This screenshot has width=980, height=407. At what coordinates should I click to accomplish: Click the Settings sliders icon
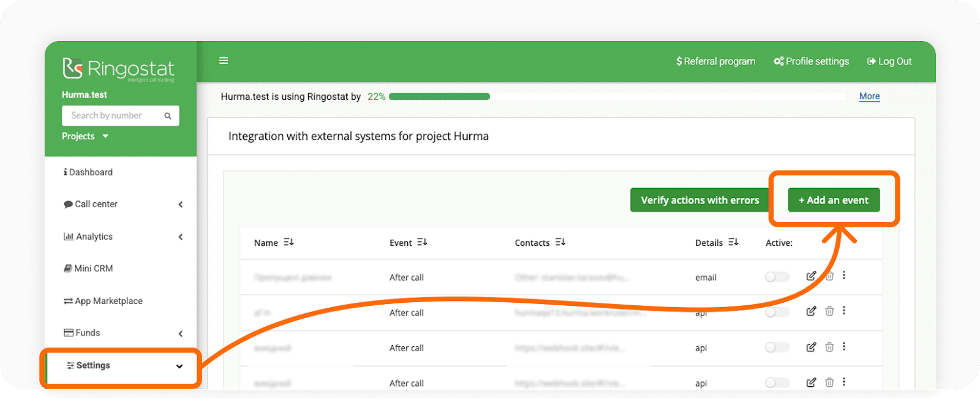point(70,366)
